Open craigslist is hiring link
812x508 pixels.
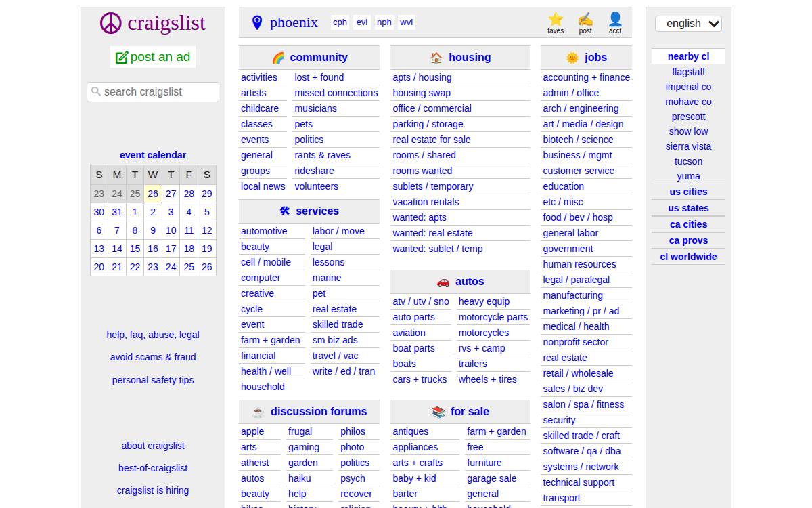[153, 490]
